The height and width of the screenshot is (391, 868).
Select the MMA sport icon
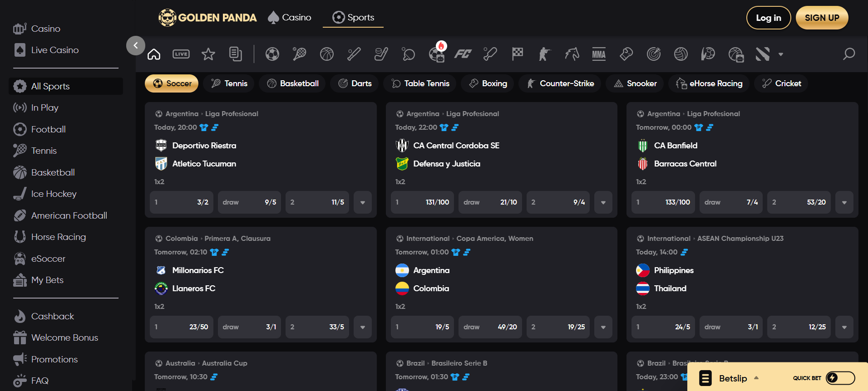coord(599,54)
